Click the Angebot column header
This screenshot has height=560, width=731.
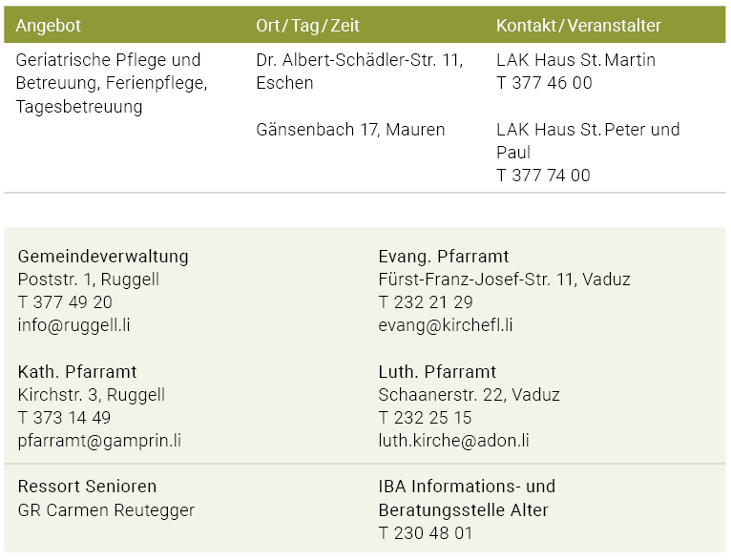click(48, 26)
